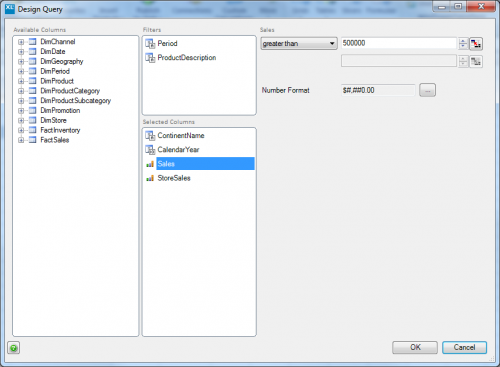Click the DimDate table icon
This screenshot has height=367, width=500.
pyautogui.click(x=32, y=51)
